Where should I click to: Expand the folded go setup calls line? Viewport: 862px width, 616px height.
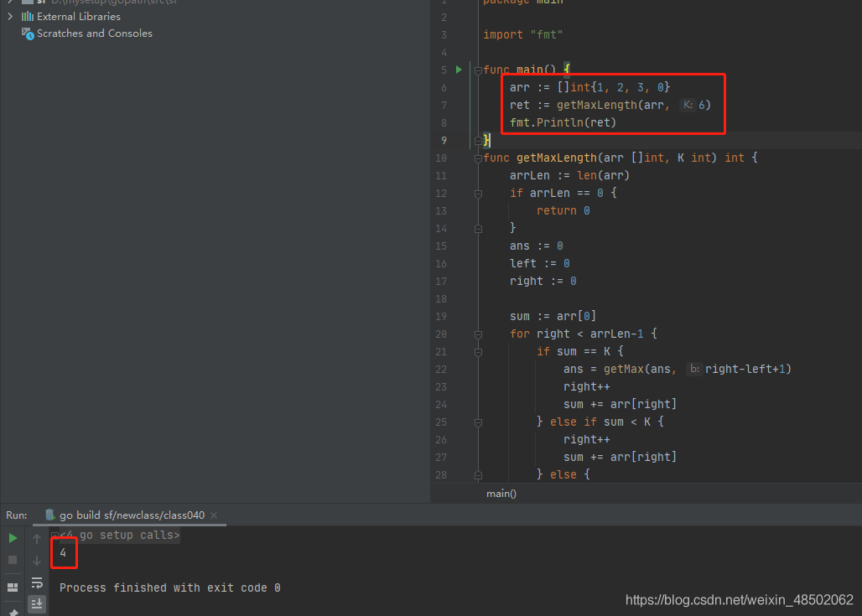55,535
